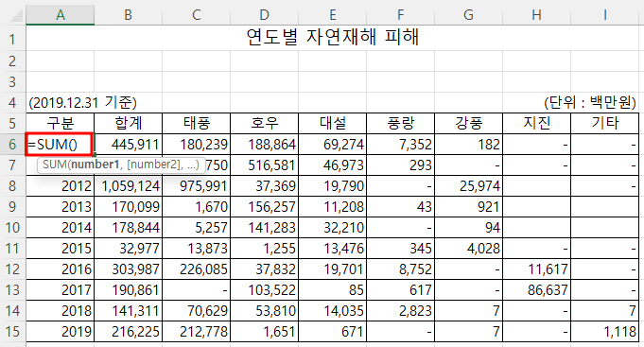The width and height of the screenshot is (644, 347).
Task: Select column C header
Action: 197,15
